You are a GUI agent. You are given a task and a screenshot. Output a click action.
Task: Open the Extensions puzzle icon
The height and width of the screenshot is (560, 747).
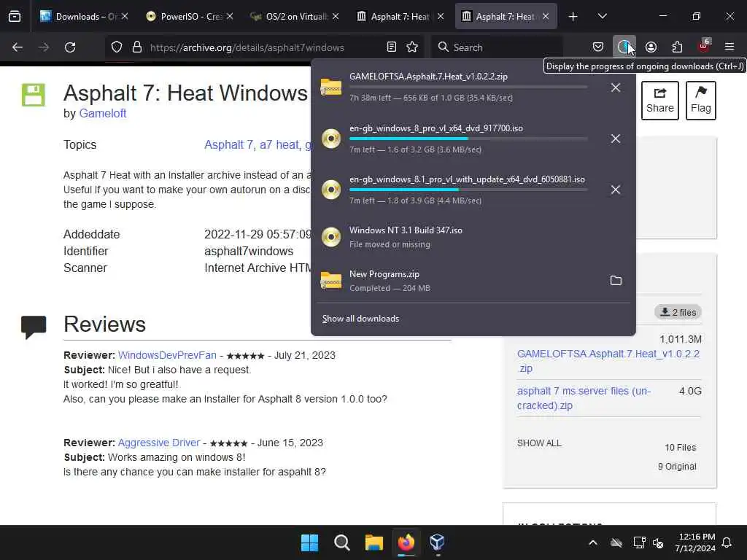(x=677, y=47)
